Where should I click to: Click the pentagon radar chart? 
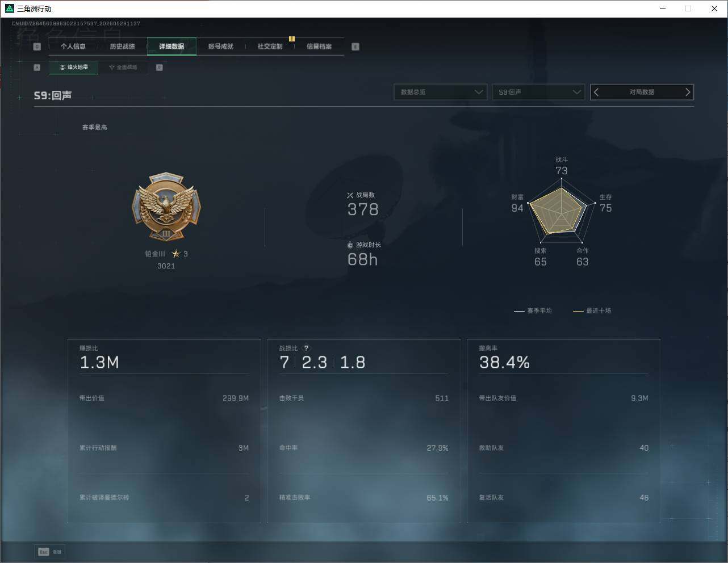point(561,211)
